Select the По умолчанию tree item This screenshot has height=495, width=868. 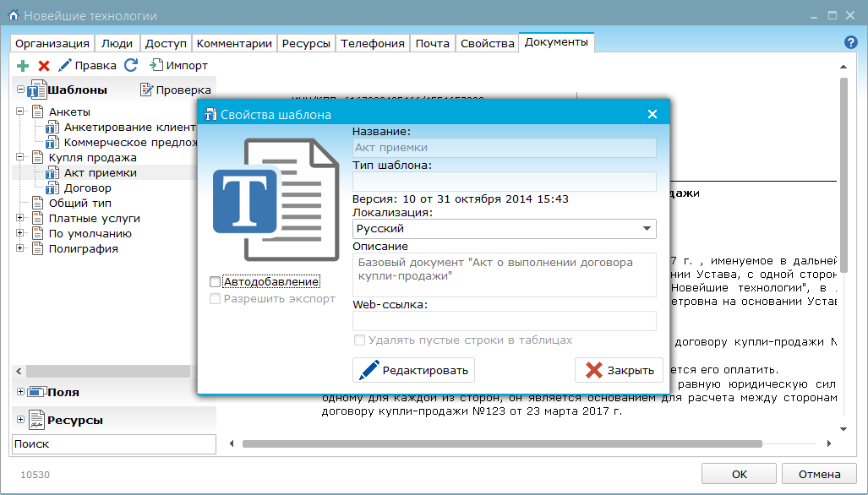90,233
